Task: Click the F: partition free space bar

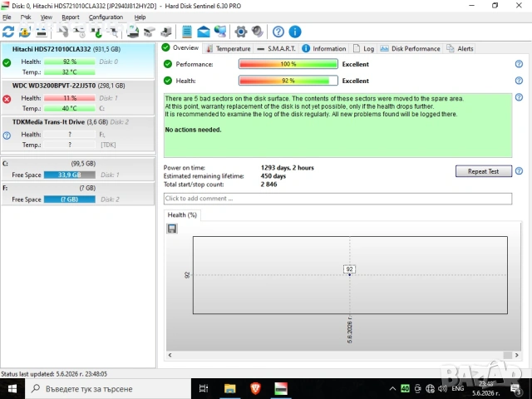Action: click(70, 199)
